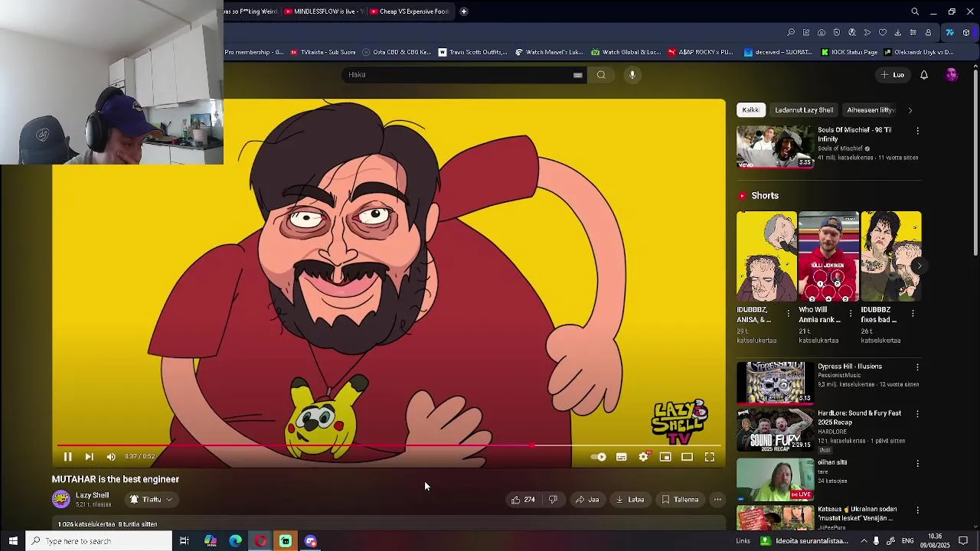Open more actions menu under video
The image size is (980, 551).
(x=717, y=500)
